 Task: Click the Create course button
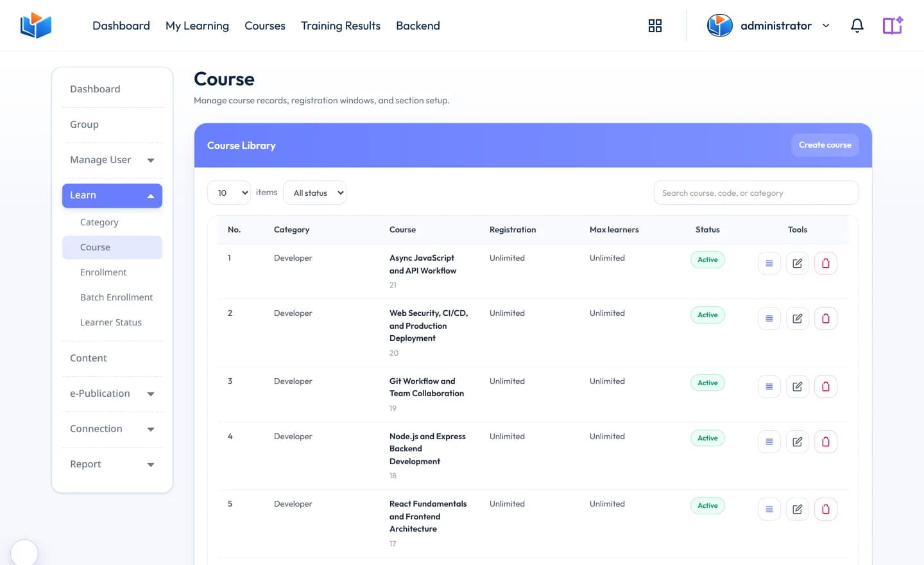825,145
